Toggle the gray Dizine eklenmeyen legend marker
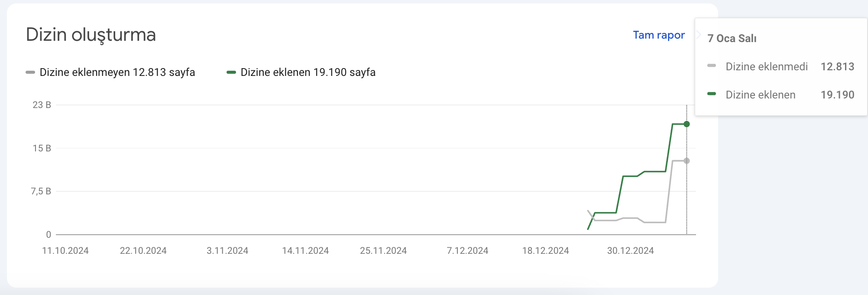This screenshot has width=868, height=295. 30,72
